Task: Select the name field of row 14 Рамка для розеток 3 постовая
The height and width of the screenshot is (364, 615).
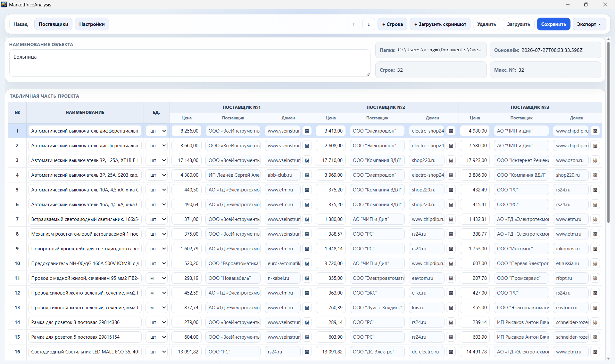Action: pyautogui.click(x=85, y=322)
